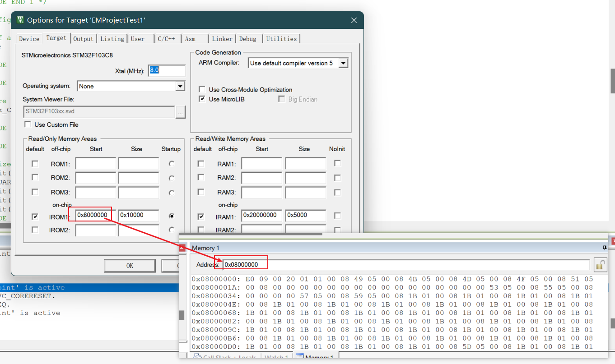The image size is (615, 364).
Task: Enable NoInit for RAM1
Action: pyautogui.click(x=337, y=163)
